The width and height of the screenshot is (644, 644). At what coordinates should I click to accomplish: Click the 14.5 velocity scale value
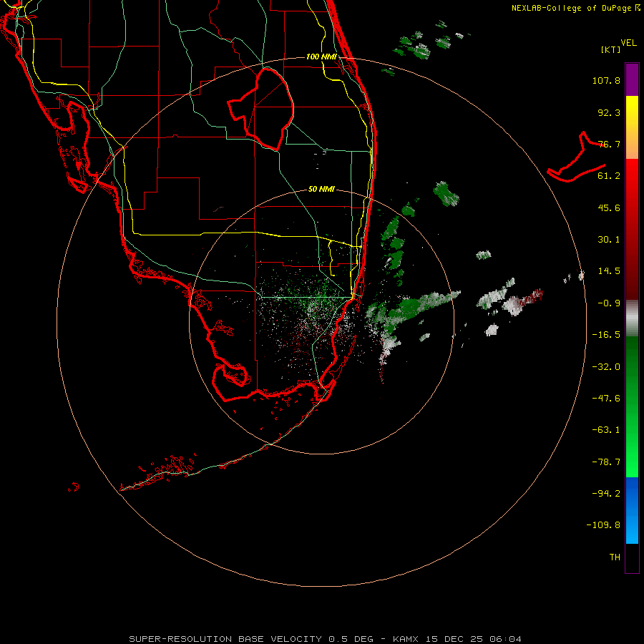pyautogui.click(x=609, y=271)
